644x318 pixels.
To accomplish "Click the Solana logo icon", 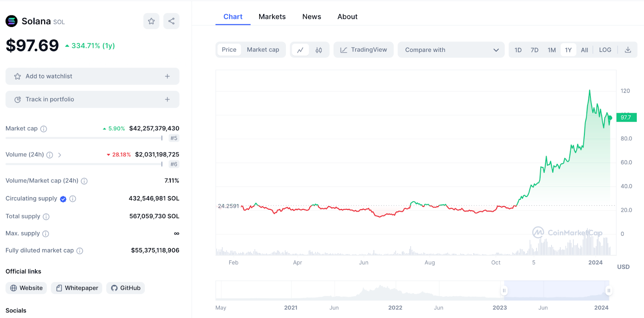I will point(12,21).
